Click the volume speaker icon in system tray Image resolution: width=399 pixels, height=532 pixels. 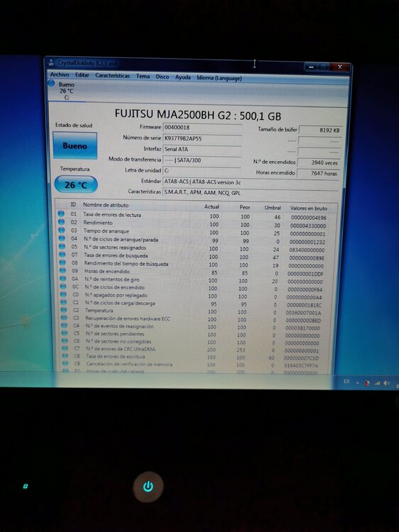tap(386, 383)
